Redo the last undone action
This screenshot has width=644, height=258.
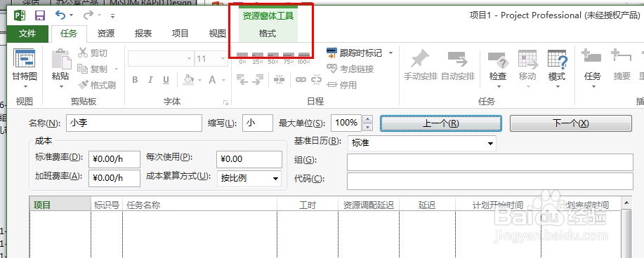(x=88, y=15)
